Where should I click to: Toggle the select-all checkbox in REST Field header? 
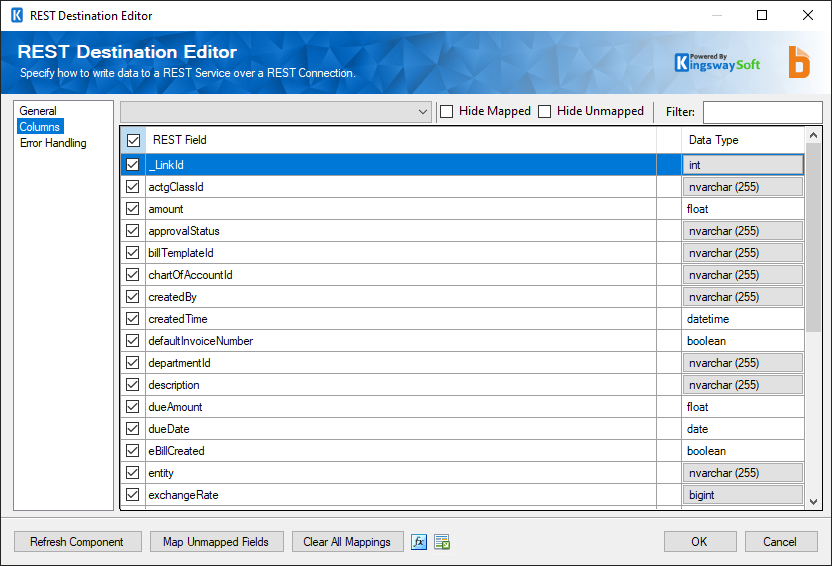(133, 140)
